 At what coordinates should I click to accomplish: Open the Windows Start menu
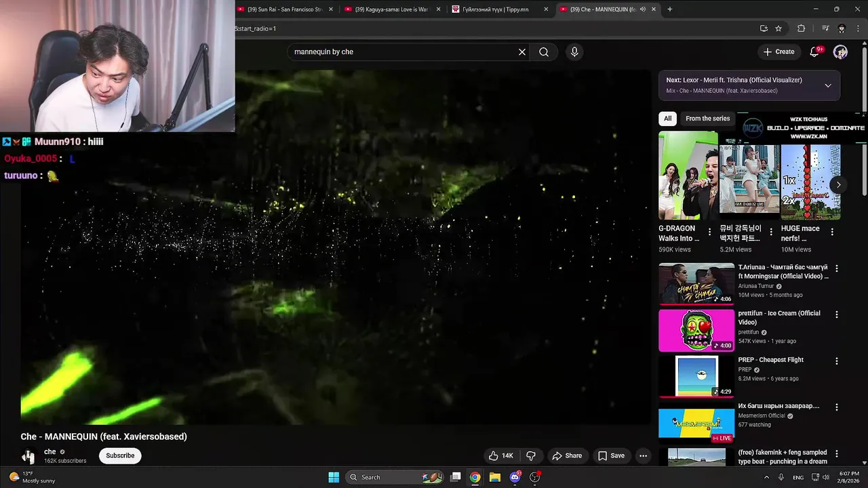click(x=334, y=477)
